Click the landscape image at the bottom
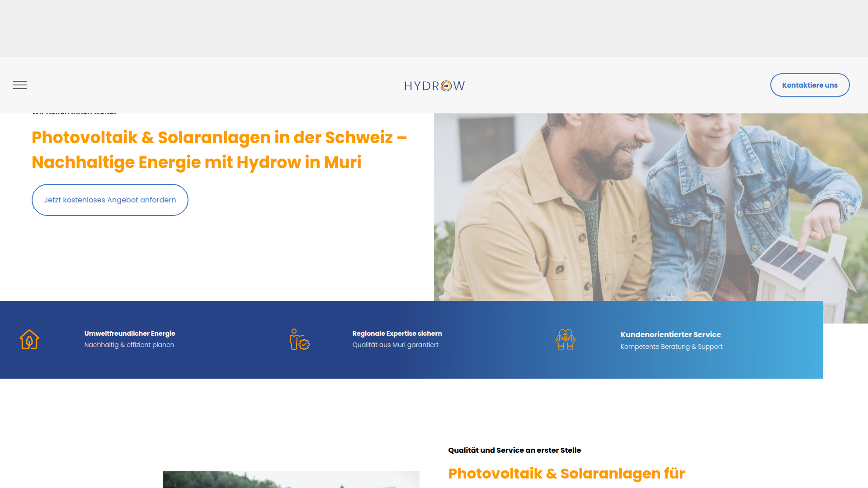Viewport: 868px width, 488px height. click(291, 479)
